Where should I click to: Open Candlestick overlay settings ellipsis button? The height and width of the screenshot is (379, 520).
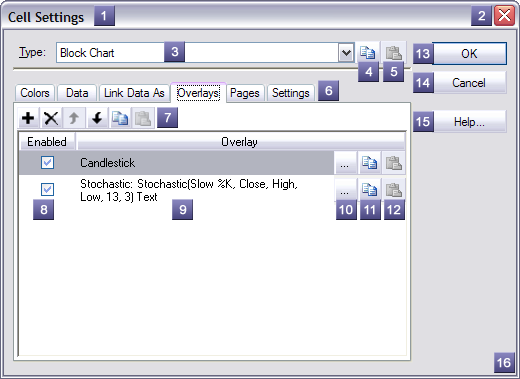pos(345,163)
